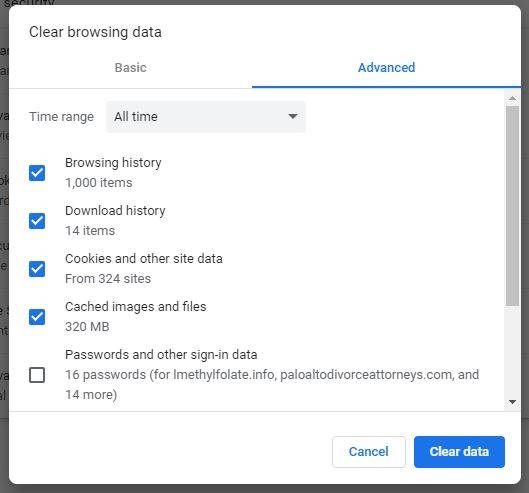Viewport: 529px width, 493px height.
Task: Confirm with the Clear data button
Action: (x=459, y=451)
